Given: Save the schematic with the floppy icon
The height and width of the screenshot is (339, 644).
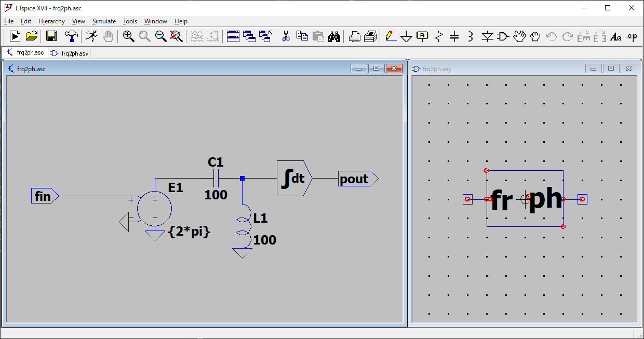Looking at the screenshot, I should [x=51, y=36].
